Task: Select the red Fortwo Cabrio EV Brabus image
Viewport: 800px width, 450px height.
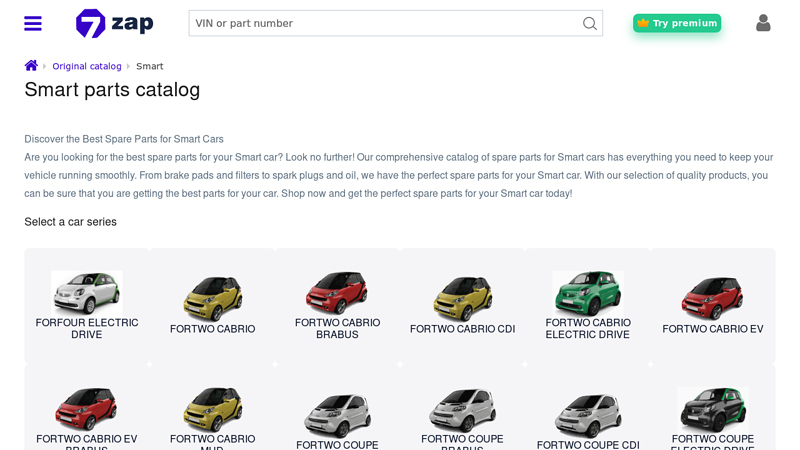Action: (x=87, y=408)
